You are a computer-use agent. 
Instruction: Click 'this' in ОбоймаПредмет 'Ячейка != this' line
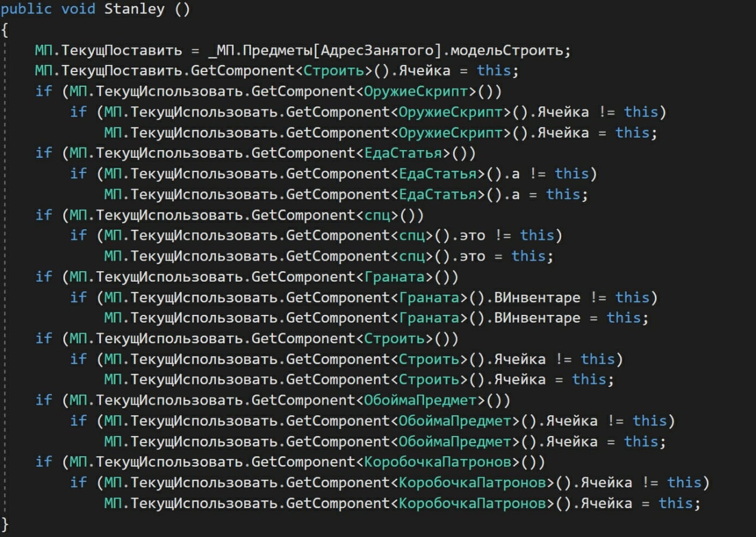(650, 421)
